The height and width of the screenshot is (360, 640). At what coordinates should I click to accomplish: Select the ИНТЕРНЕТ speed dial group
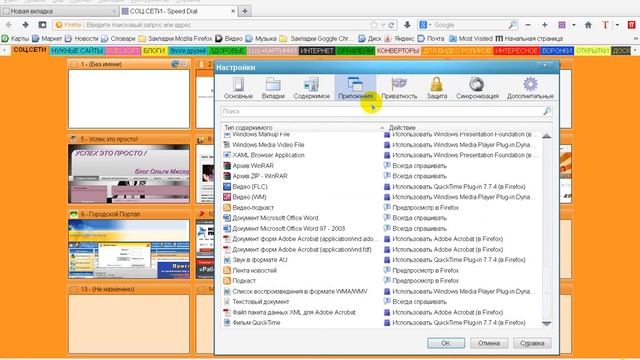point(317,51)
